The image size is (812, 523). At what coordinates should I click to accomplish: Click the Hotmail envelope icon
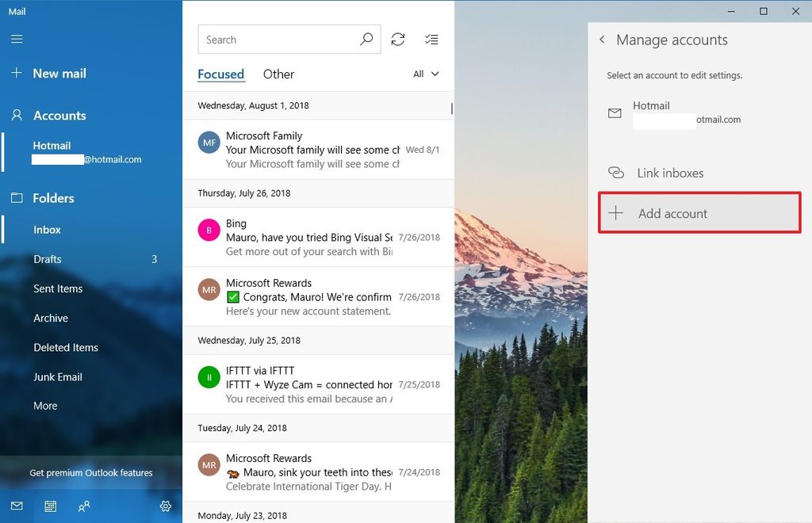point(615,113)
